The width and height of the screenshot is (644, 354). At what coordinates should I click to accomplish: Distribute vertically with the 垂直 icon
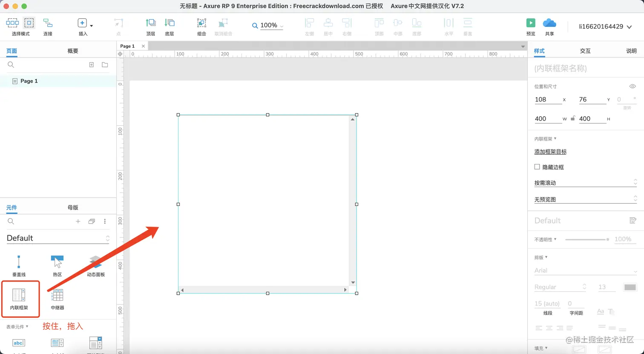(468, 23)
